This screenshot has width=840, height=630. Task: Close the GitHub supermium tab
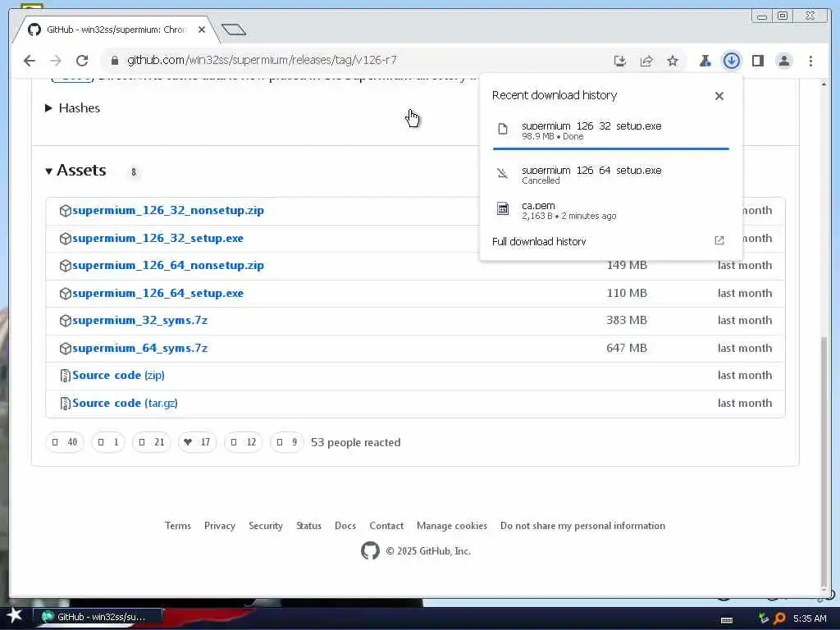[202, 30]
